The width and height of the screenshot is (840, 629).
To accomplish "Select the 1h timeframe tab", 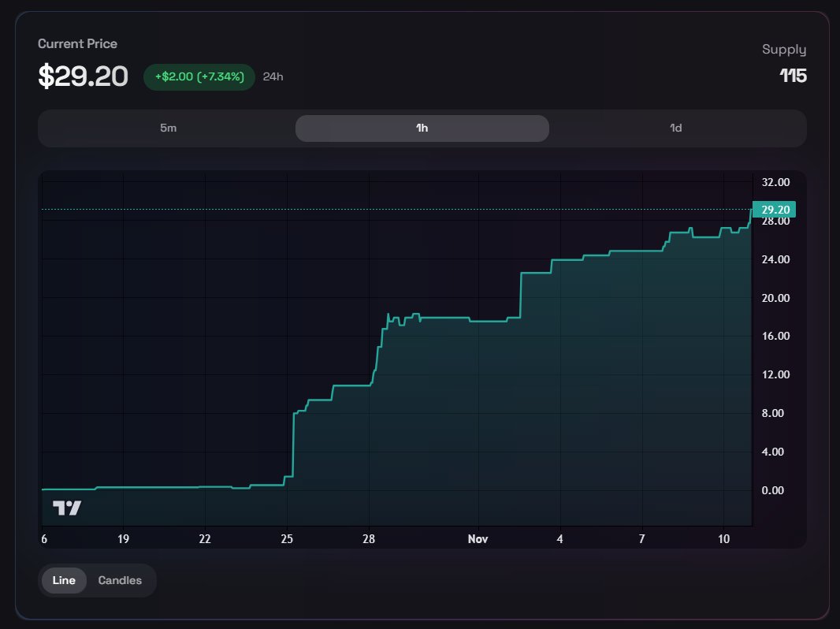I will (422, 128).
